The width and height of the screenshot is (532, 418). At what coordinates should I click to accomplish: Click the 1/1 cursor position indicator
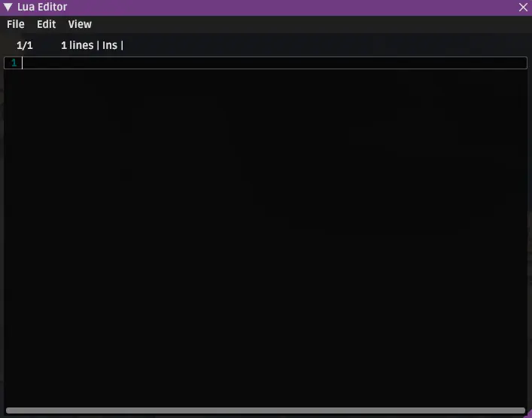(x=25, y=45)
